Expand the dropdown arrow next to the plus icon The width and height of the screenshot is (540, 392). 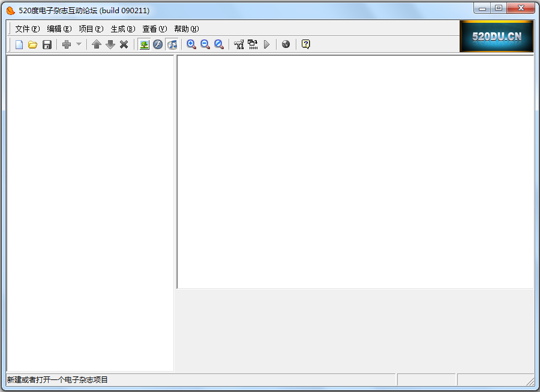pos(79,44)
